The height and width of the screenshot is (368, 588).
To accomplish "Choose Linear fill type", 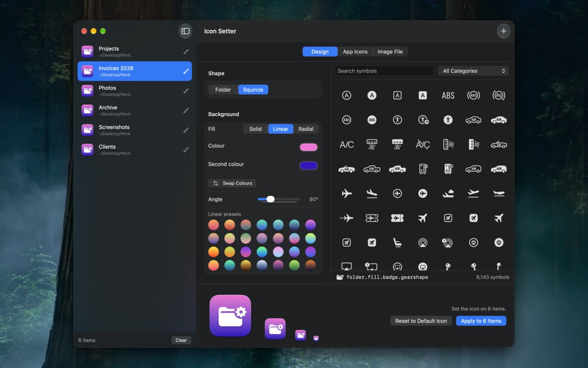I will coord(281,129).
